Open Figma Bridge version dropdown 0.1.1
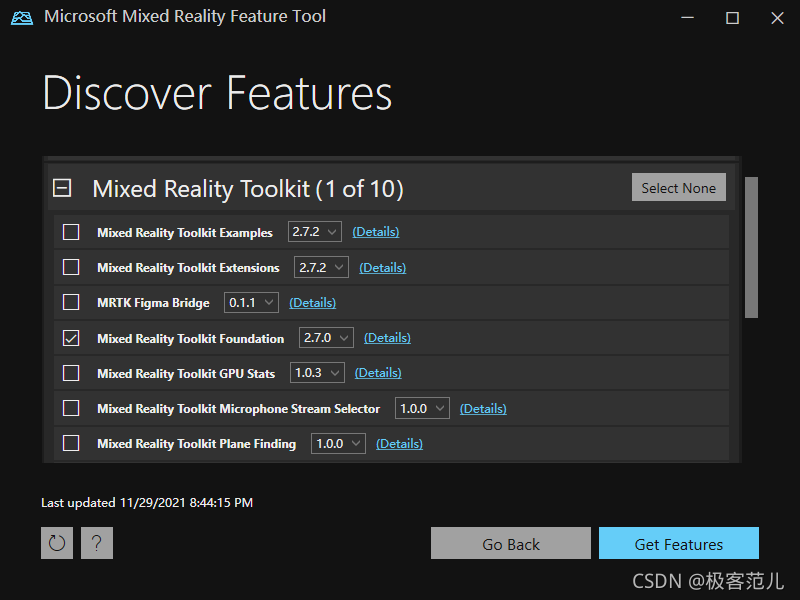The image size is (800, 600). click(x=252, y=303)
